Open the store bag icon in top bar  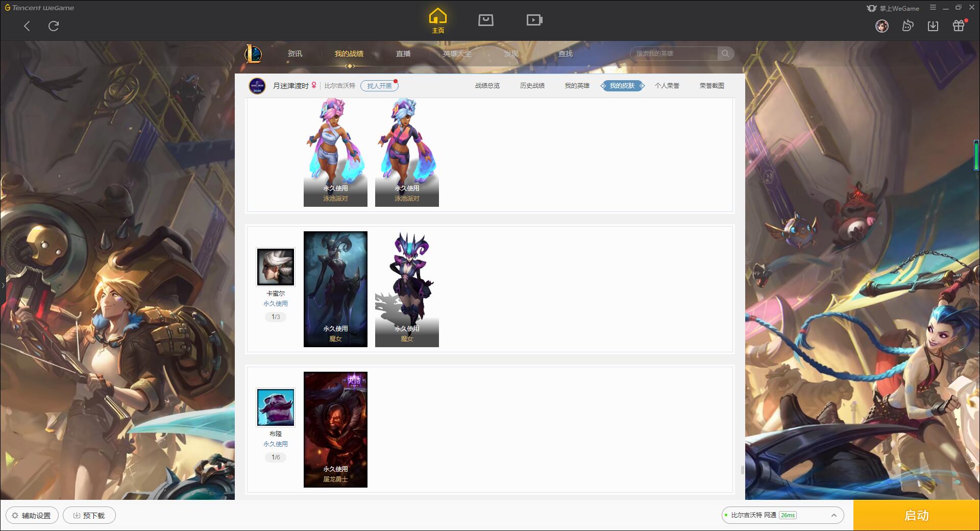click(486, 20)
